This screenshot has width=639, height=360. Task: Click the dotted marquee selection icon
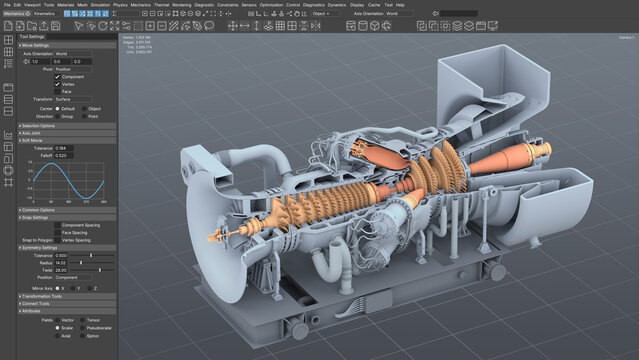138,26
